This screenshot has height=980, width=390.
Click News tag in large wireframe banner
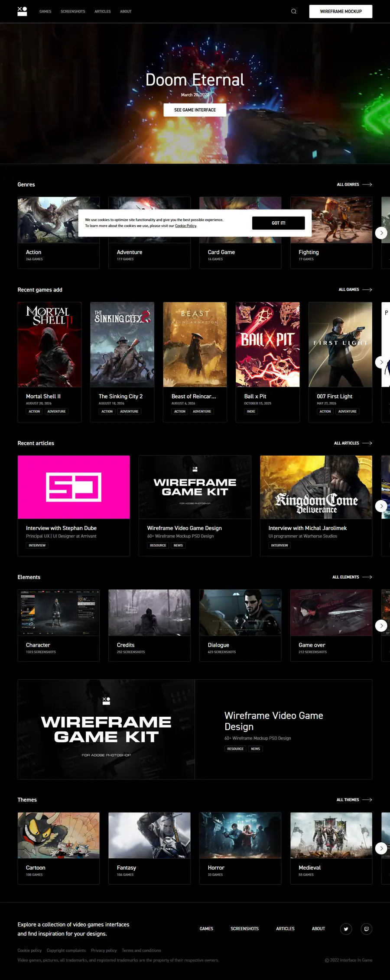256,749
